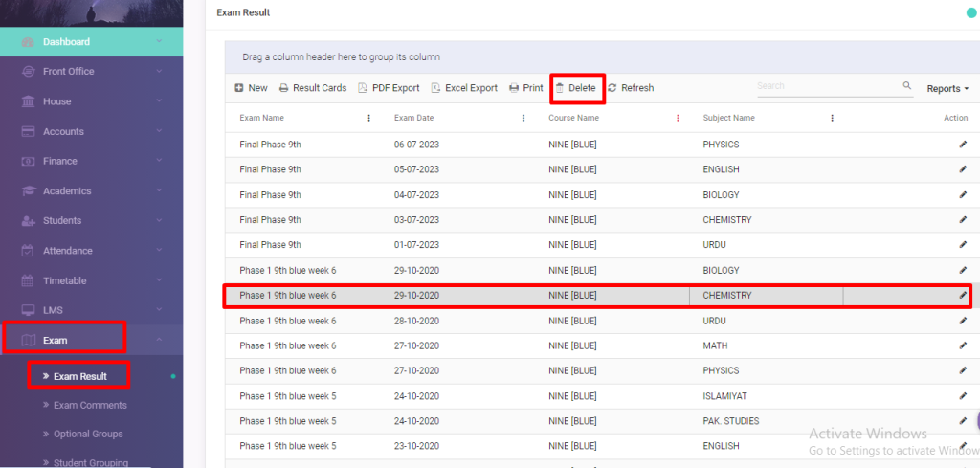Click edit pencil on the highlighted CHEMISTRY 29-10-2020 row
This screenshot has height=468, width=980.
(963, 296)
